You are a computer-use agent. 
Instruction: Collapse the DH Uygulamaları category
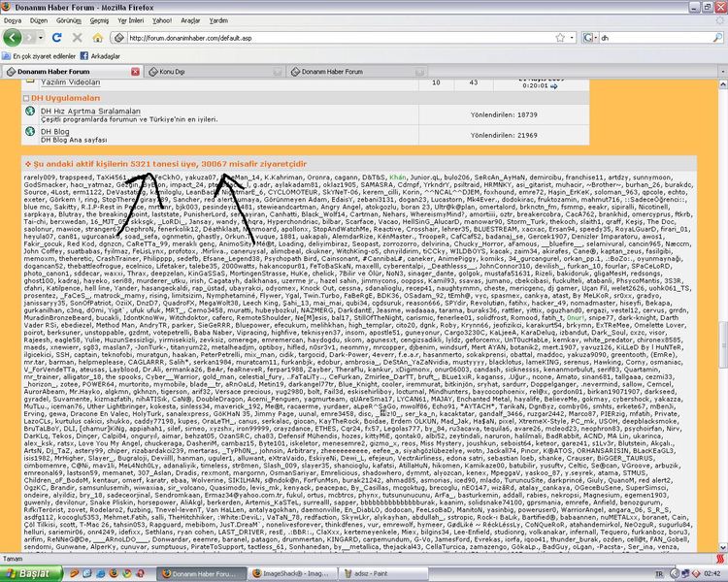(x=26, y=98)
